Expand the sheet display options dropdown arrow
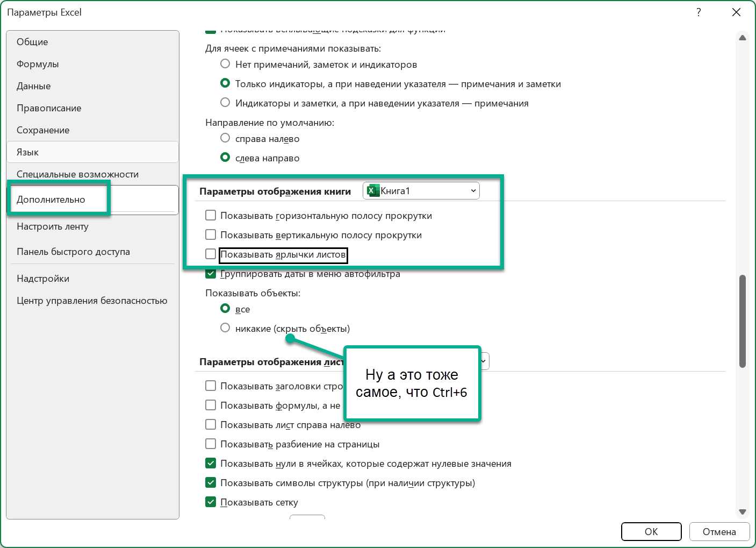This screenshot has height=548, width=756. tap(484, 361)
